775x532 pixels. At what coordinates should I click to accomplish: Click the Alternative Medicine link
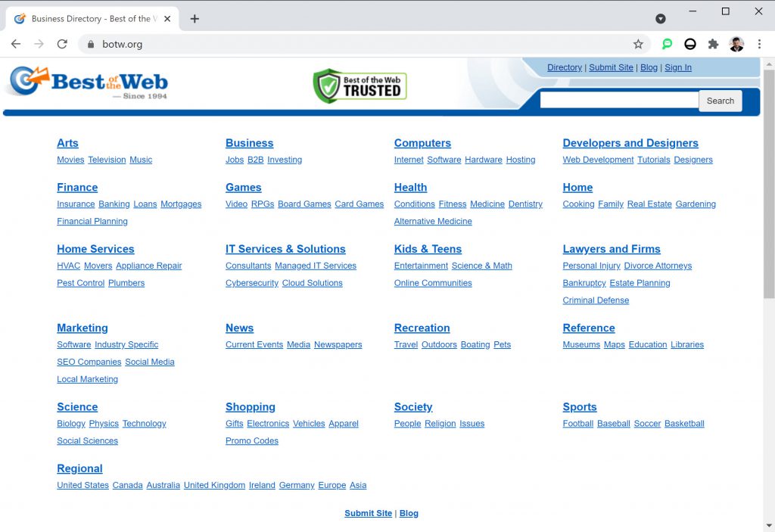(x=433, y=222)
